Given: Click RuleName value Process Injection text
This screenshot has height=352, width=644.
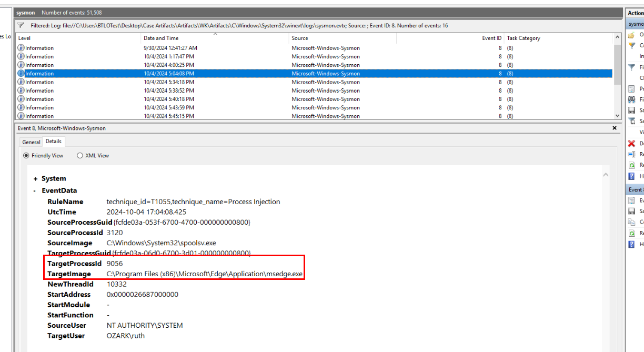Looking at the screenshot, I should click(193, 202).
